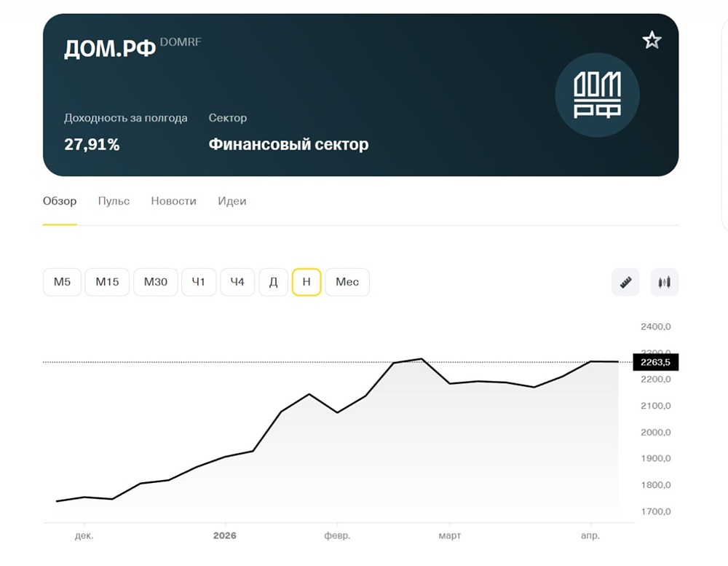Click the апр. label on the timeline
This screenshot has width=728, height=566.
[x=592, y=535]
